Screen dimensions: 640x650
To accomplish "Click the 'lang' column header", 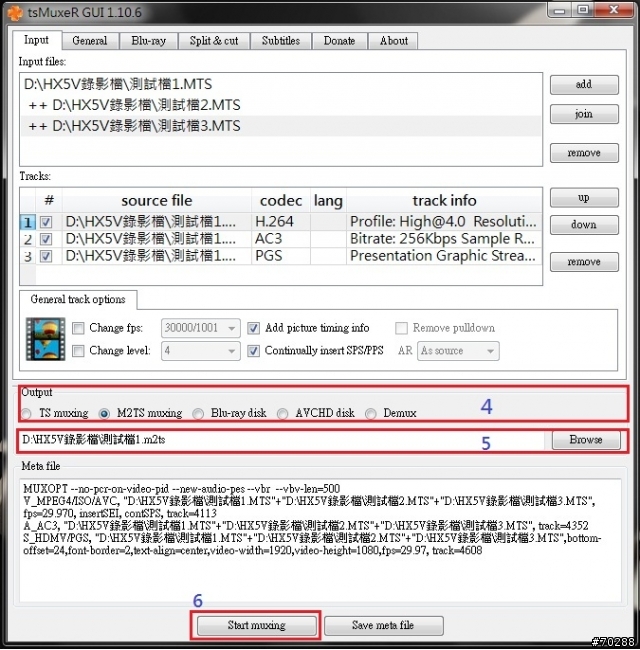I will point(328,201).
